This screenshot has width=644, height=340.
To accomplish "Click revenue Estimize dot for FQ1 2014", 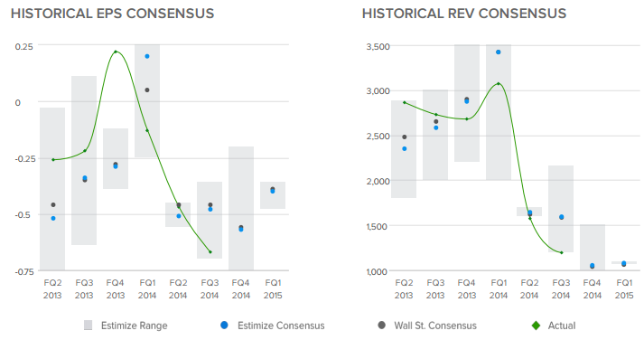I will click(x=499, y=52).
